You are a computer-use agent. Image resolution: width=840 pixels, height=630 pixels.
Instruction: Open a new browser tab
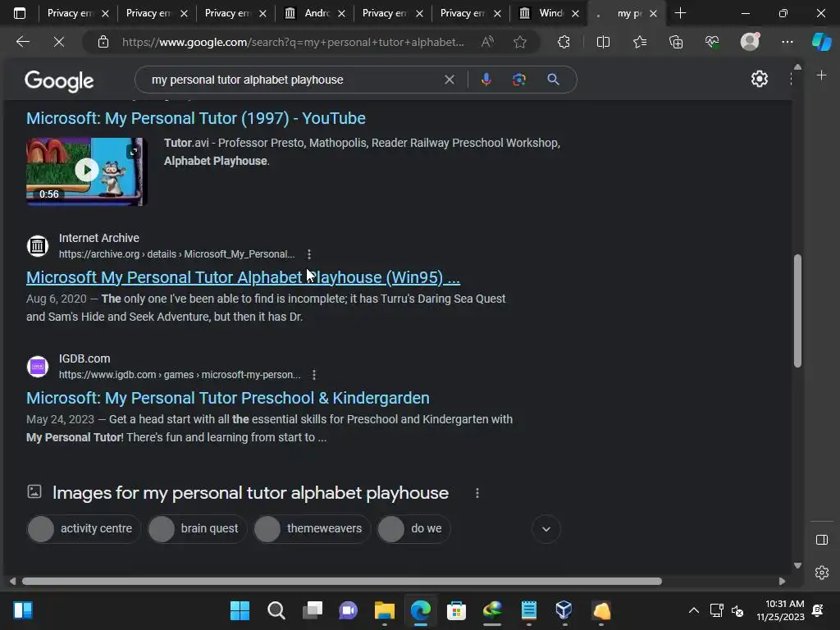(x=680, y=13)
